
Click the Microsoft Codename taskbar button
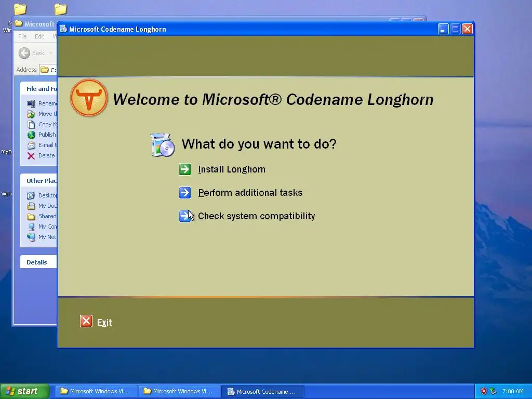[x=263, y=392]
